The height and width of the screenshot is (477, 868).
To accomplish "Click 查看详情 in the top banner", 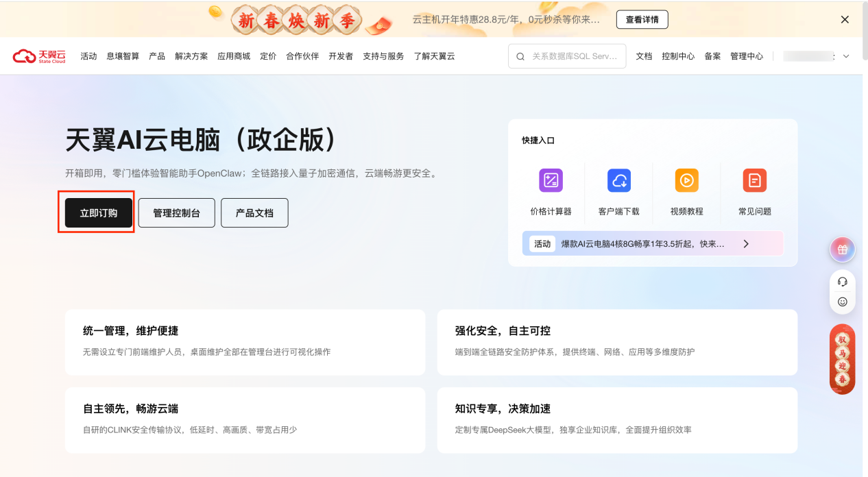I will pyautogui.click(x=642, y=20).
